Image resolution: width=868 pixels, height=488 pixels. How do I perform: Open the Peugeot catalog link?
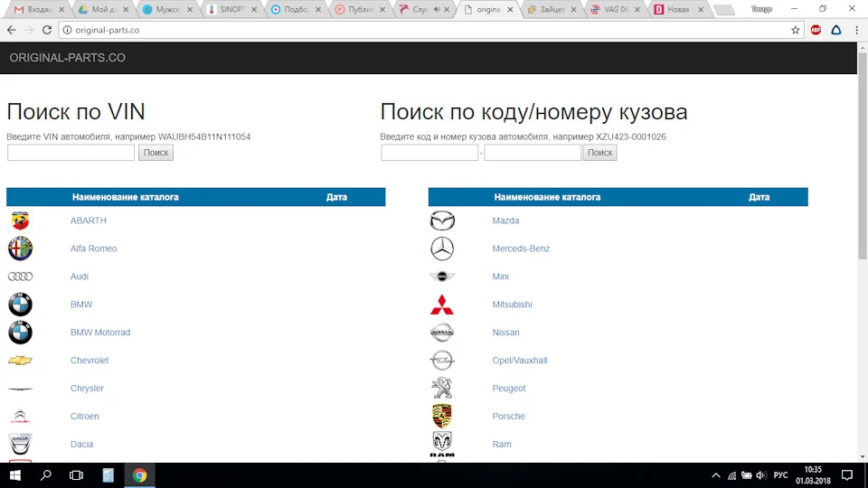pyautogui.click(x=509, y=388)
